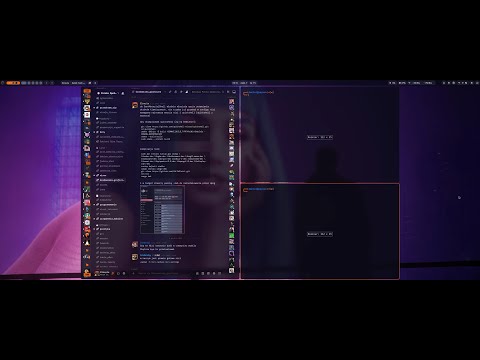The width and height of the screenshot is (480, 360).
Task: Toggle microphone mute in user panel
Action: pos(113,273)
